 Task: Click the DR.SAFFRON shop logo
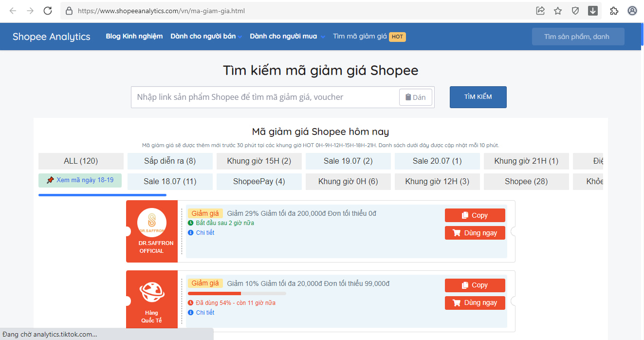(x=152, y=223)
